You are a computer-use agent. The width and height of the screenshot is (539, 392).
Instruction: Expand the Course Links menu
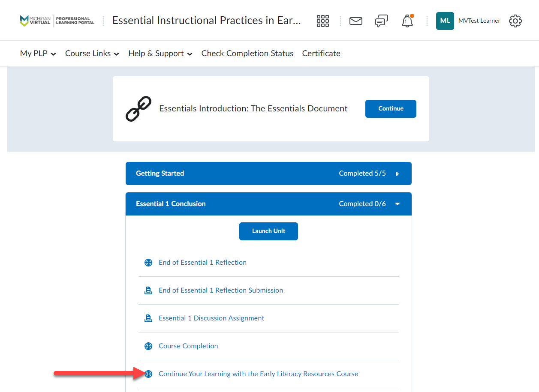coord(92,53)
